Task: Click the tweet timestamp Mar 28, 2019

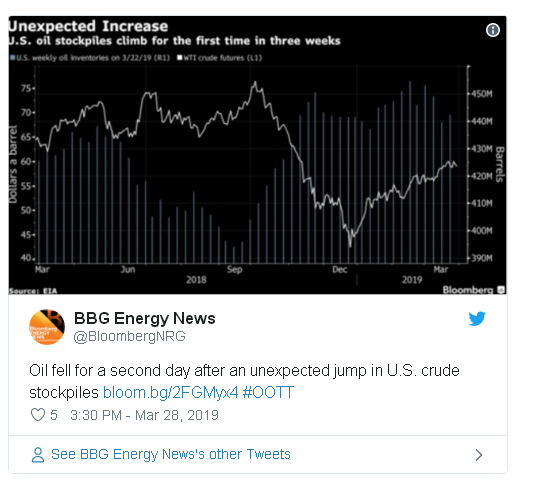Action: [144, 415]
